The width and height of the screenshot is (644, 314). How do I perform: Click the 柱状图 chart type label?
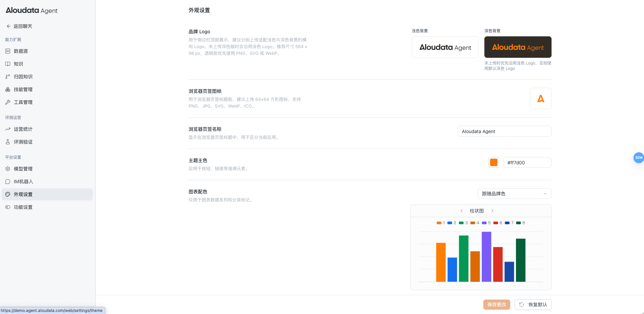point(477,211)
